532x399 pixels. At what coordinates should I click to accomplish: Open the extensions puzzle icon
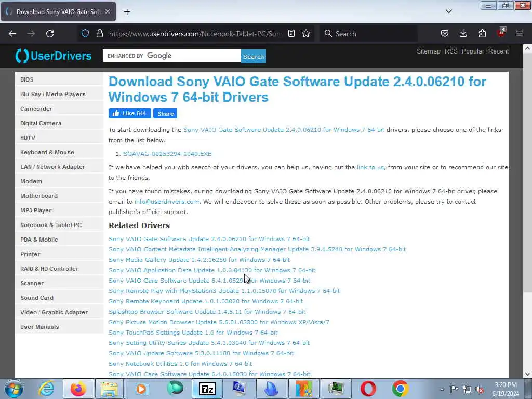pyautogui.click(x=482, y=33)
